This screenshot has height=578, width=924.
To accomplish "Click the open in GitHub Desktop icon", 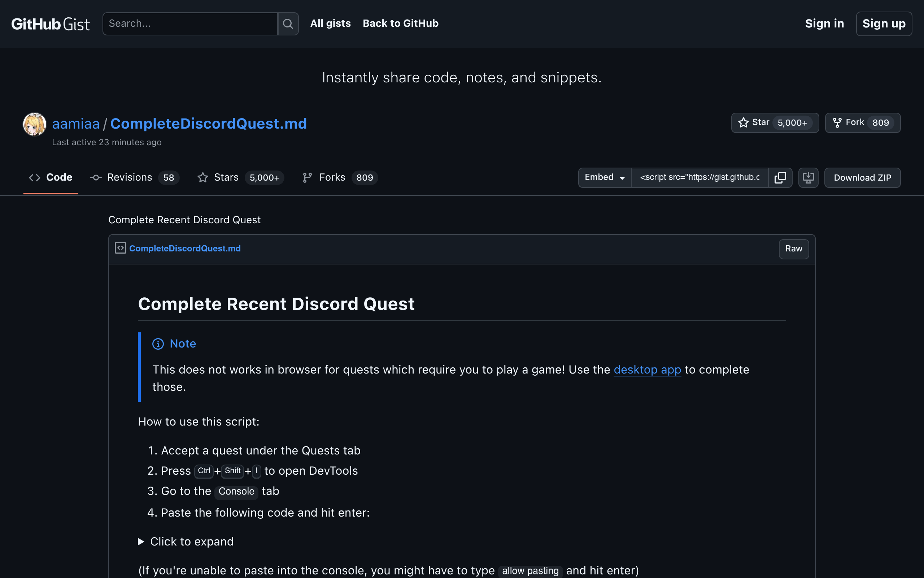I will pyautogui.click(x=808, y=177).
